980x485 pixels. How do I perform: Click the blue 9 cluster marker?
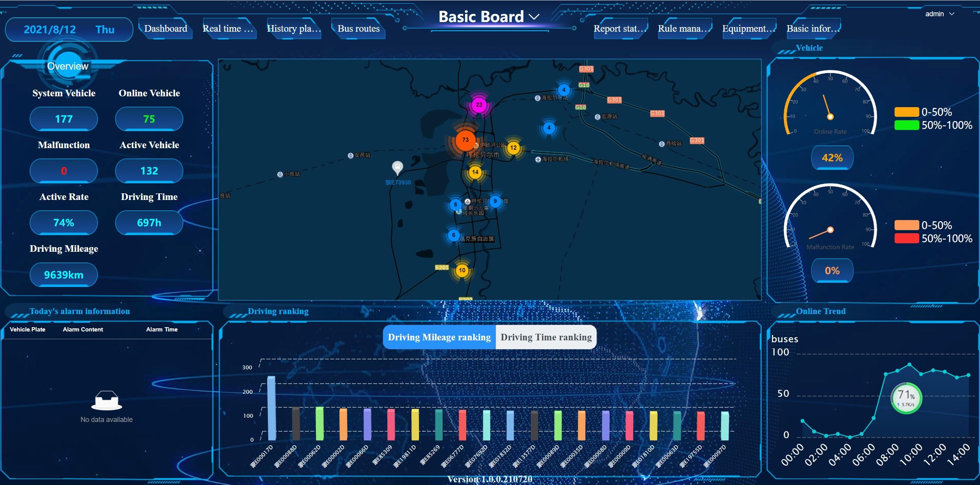(x=495, y=201)
